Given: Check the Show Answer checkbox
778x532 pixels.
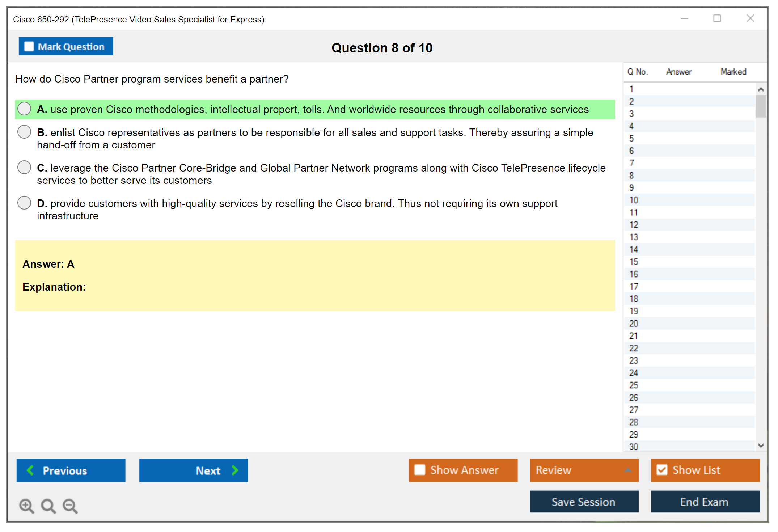Looking at the screenshot, I should pyautogui.click(x=420, y=470).
